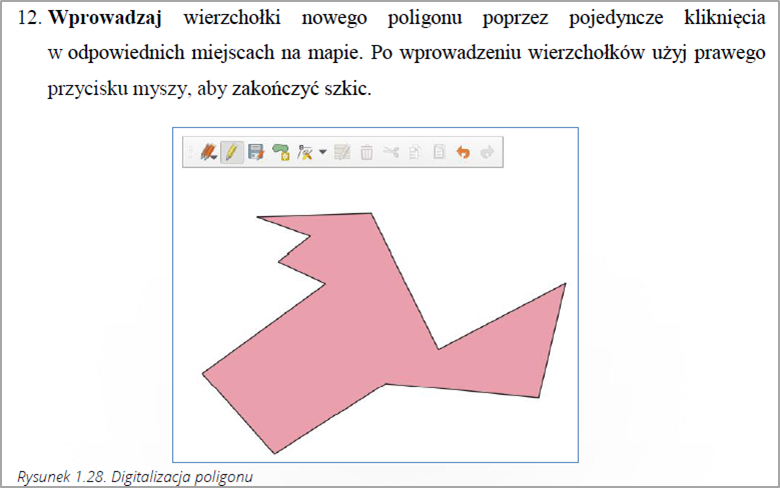Image resolution: width=780 pixels, height=488 pixels.
Task: Save layer edits with the floppy disk icon
Action: point(256,152)
